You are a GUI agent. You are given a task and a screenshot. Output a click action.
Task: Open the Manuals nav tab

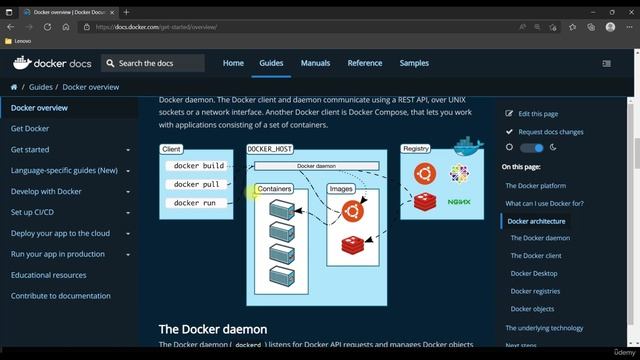[x=315, y=63]
